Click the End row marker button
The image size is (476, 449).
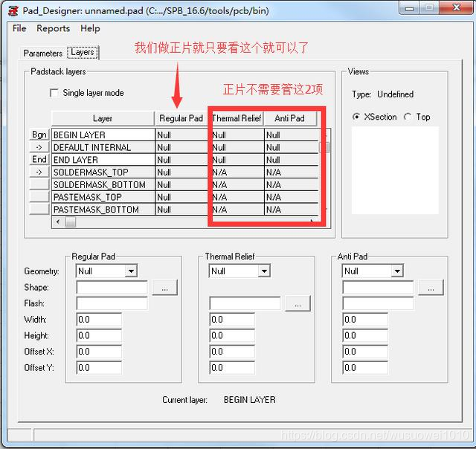(x=39, y=159)
